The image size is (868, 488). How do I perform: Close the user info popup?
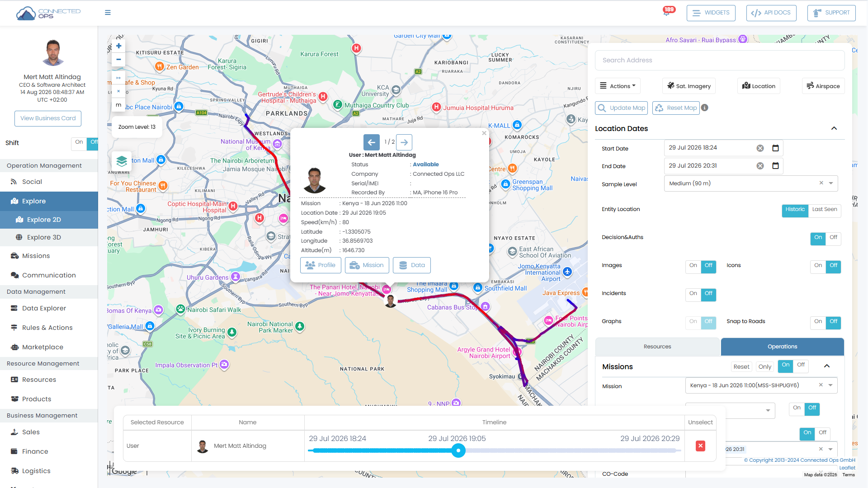[x=484, y=133]
